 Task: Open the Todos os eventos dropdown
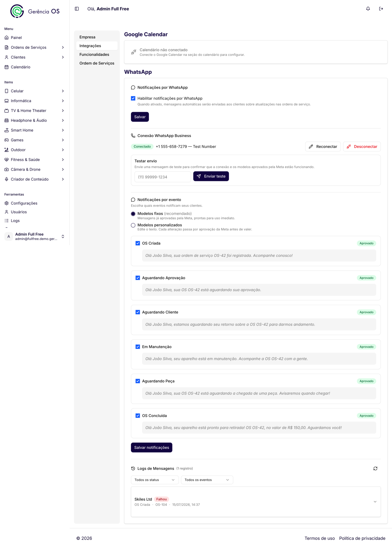(207, 480)
